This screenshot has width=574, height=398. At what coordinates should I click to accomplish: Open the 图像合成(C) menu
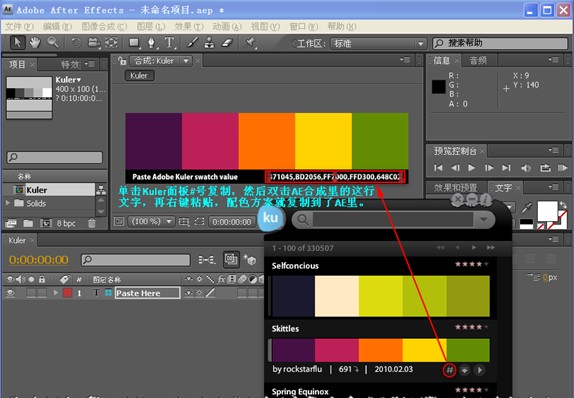[x=104, y=27]
